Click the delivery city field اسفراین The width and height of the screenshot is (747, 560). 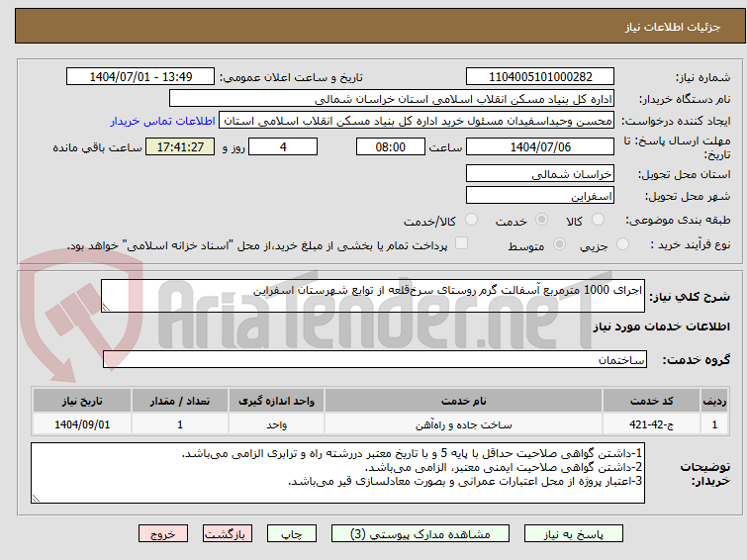pos(540,196)
